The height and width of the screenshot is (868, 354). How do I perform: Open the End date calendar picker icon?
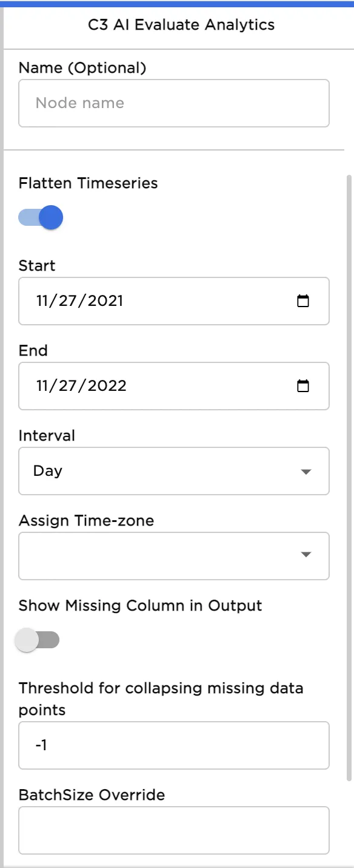(303, 386)
